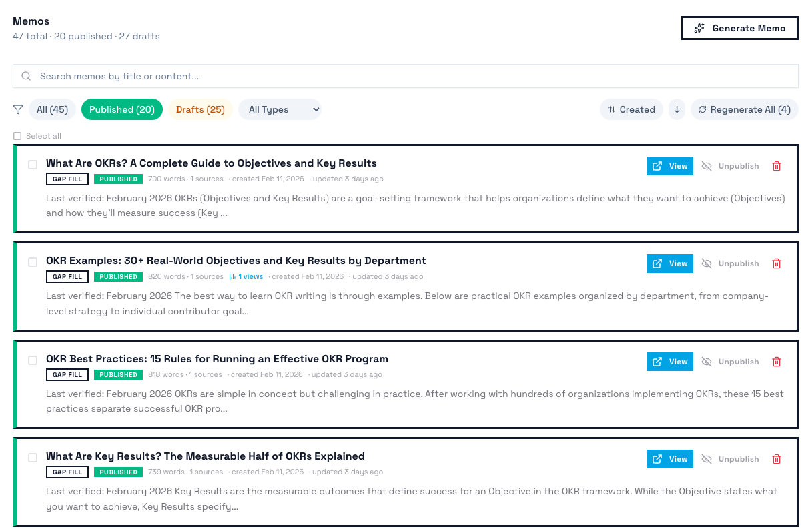This screenshot has height=529, width=812.
Task: Open the Created sort selector
Action: coord(631,109)
